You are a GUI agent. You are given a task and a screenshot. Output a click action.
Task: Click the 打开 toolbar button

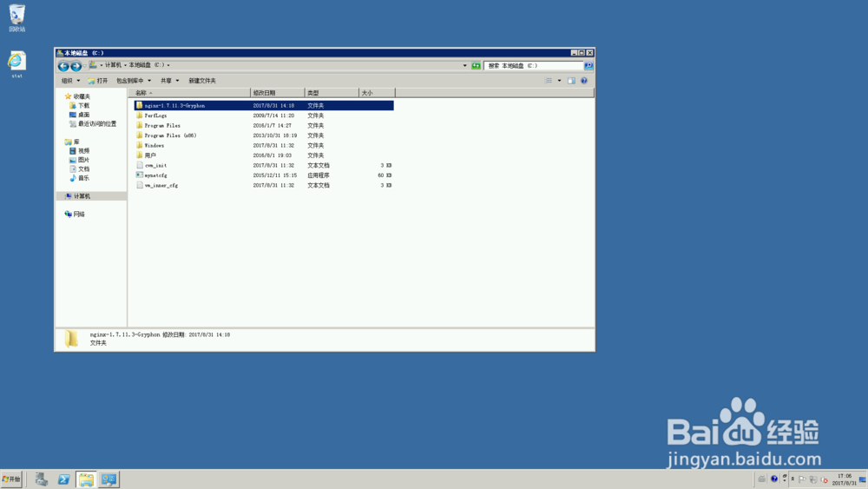pos(98,81)
